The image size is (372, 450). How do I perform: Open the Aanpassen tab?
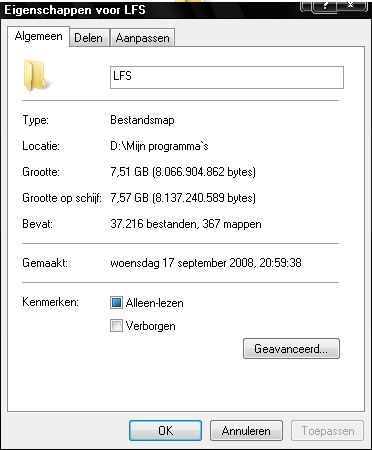(142, 38)
